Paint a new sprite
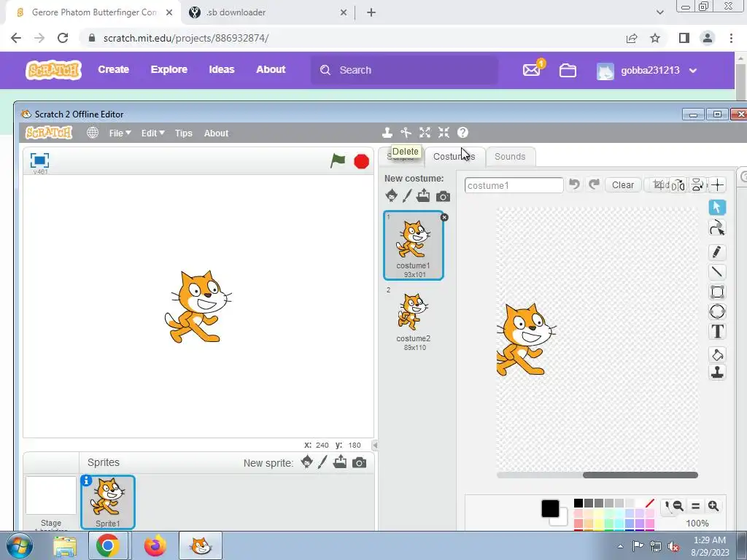Screen dimensions: 747x560 pos(322,462)
